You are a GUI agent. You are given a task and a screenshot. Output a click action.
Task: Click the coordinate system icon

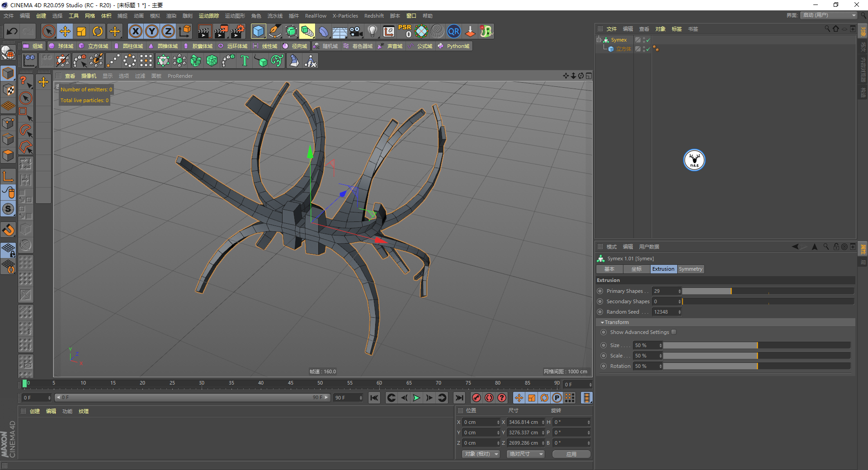tap(185, 31)
